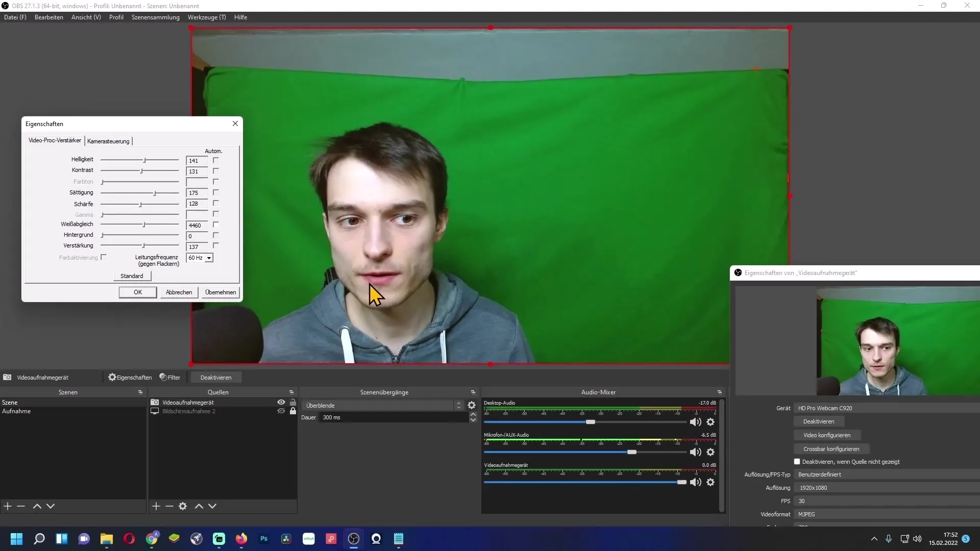The height and width of the screenshot is (551, 980).
Task: Enable auto checkbox for Helligkeit
Action: 216,160
